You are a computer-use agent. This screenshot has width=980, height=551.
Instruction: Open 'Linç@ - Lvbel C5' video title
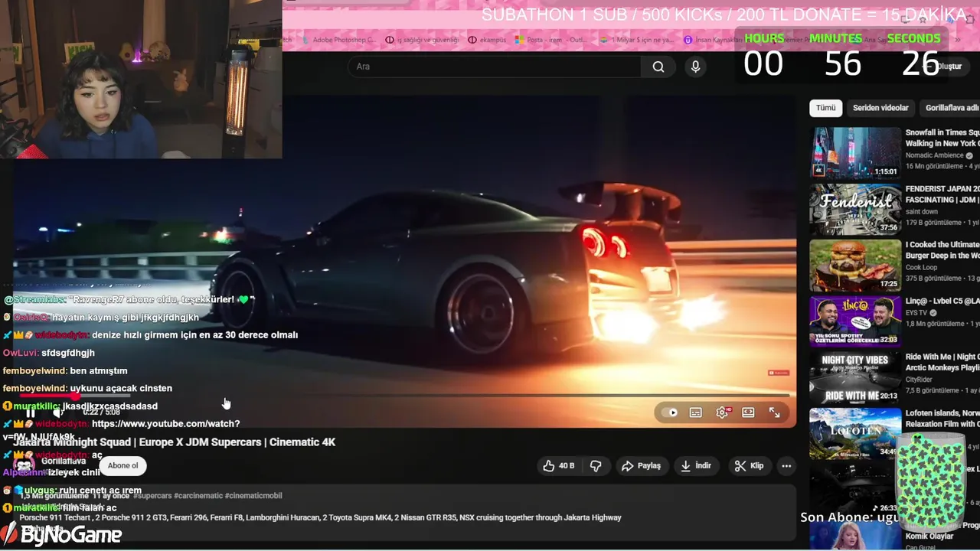point(942,302)
